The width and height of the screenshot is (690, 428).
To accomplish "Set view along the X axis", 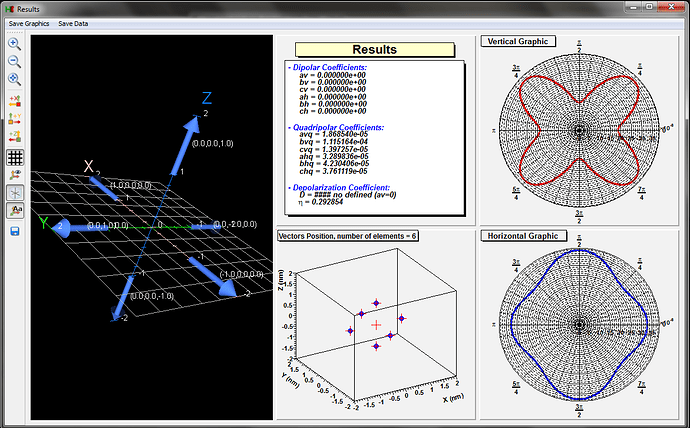I will click(x=15, y=101).
